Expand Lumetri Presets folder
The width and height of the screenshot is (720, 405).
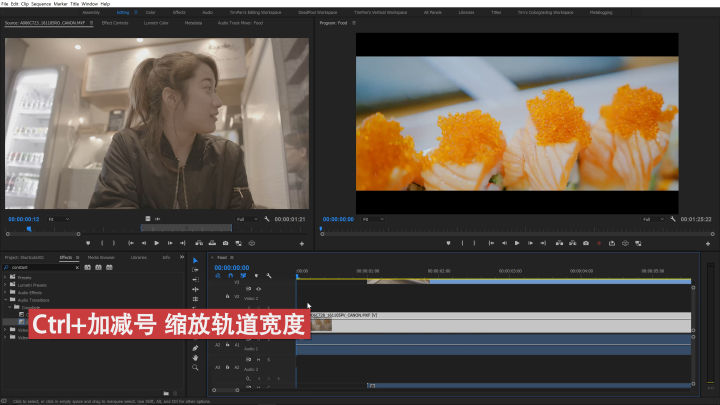point(5,285)
